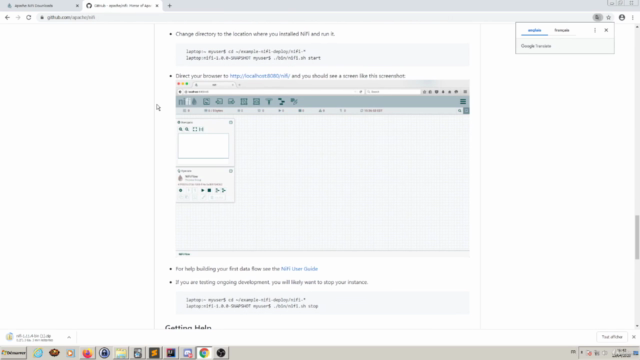The height and width of the screenshot is (360, 640).
Task: Click the './bin/nifi.sh stop' code line
Action: point(252,306)
